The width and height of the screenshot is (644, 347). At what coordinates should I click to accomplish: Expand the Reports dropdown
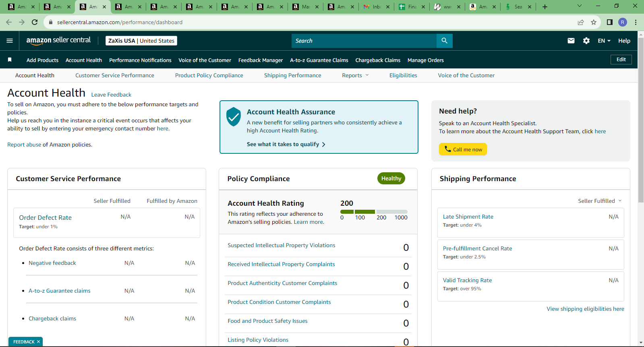[355, 75]
